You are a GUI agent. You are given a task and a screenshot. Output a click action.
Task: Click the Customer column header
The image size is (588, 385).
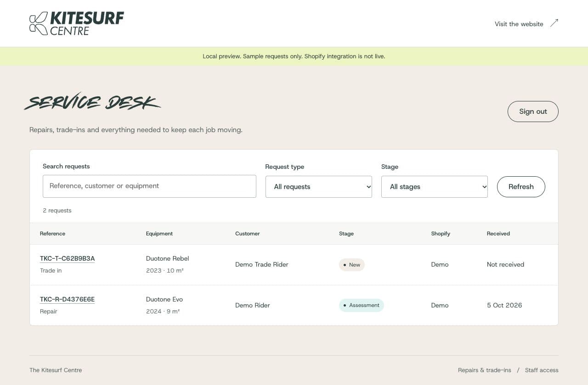[x=248, y=234]
